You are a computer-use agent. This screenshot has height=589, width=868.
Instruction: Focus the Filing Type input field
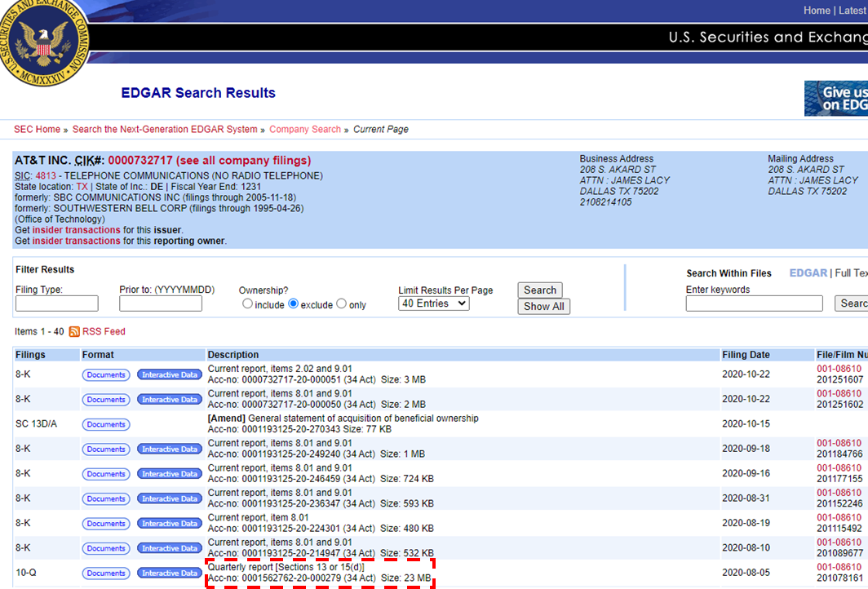click(57, 303)
